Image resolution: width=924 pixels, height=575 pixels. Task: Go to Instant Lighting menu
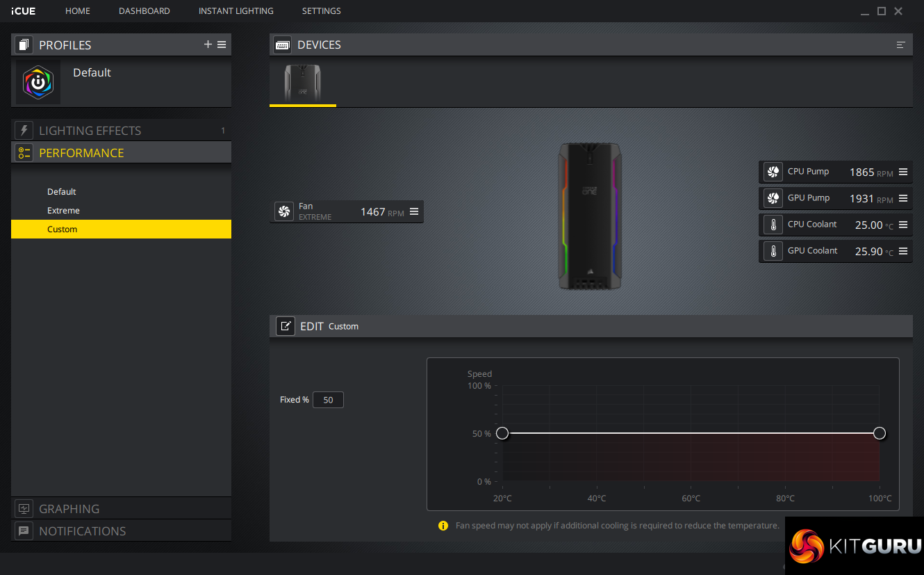pyautogui.click(x=236, y=11)
